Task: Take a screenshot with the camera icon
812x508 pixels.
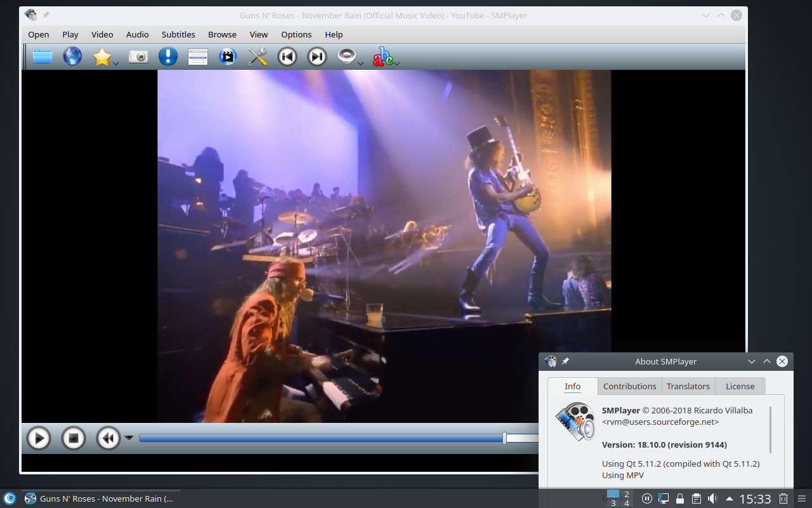Action: (138, 57)
